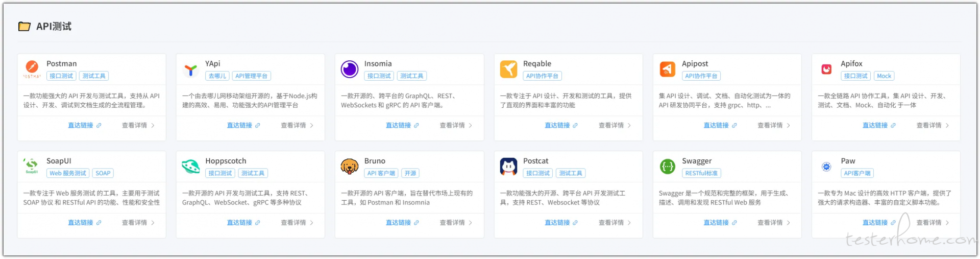
Task: View Postcat details via 查看详情
Action: [x=615, y=223]
